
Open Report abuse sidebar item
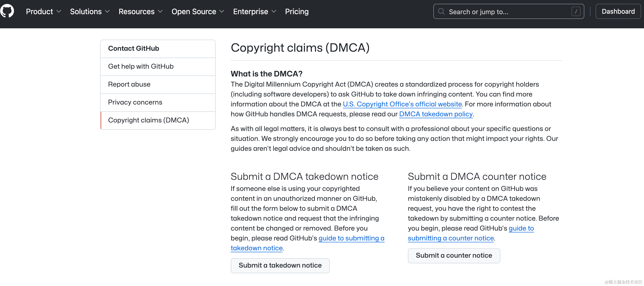tap(129, 84)
